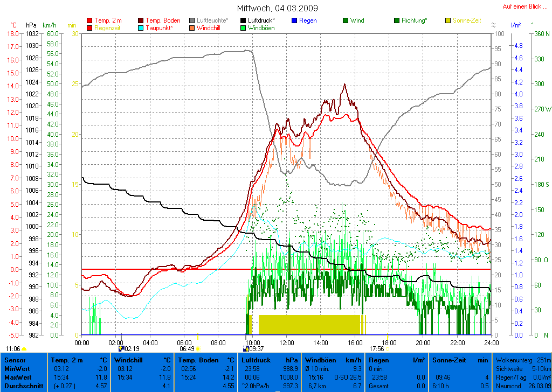Click the red Temp. 2 m legend swatch
Screen dimensions: 552x392
click(89, 20)
